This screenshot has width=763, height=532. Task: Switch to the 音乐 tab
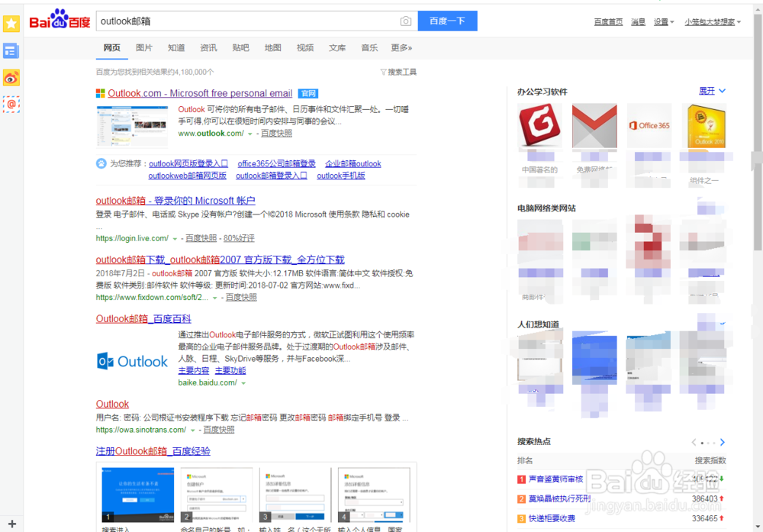[369, 47]
